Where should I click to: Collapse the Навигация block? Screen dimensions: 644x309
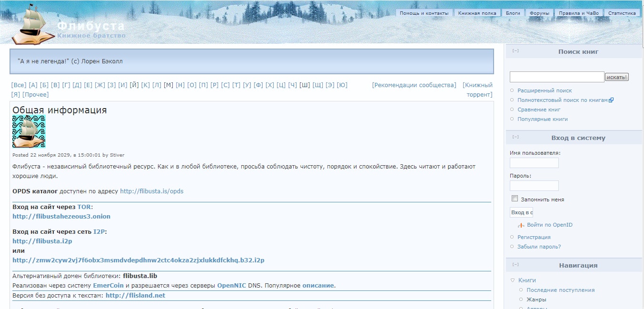pyautogui.click(x=515, y=265)
